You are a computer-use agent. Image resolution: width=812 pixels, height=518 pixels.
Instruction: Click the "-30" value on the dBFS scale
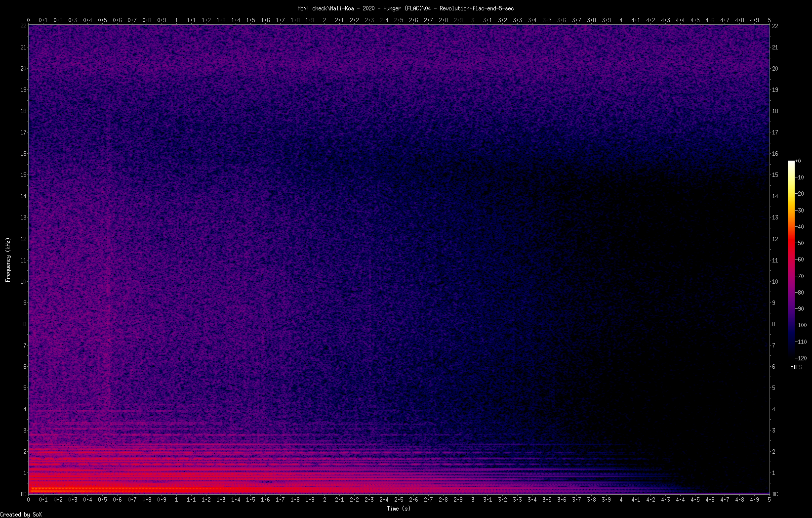[800, 211]
